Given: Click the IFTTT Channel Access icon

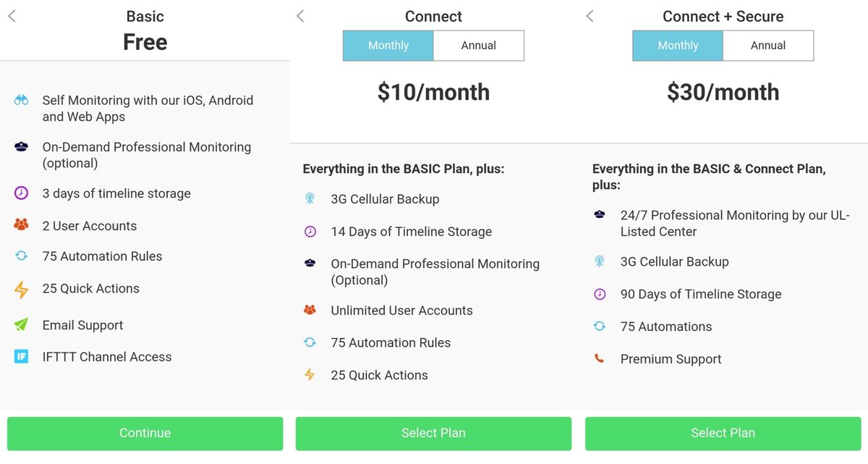Looking at the screenshot, I should pyautogui.click(x=20, y=356).
